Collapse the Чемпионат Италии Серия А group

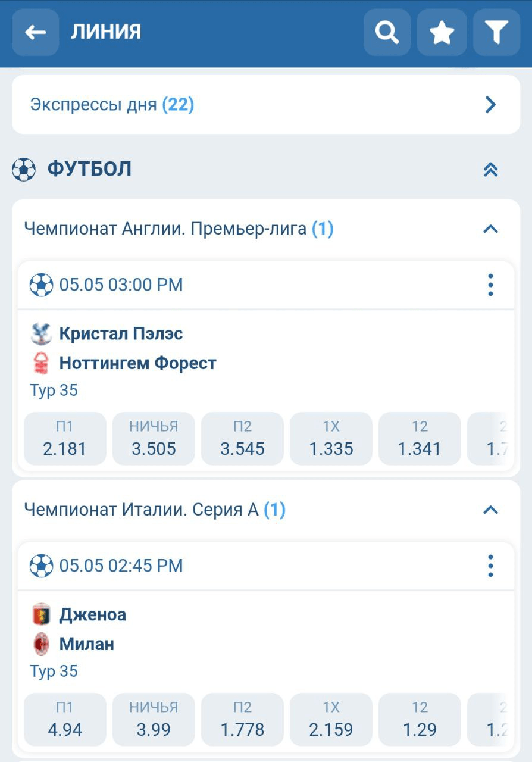[490, 510]
